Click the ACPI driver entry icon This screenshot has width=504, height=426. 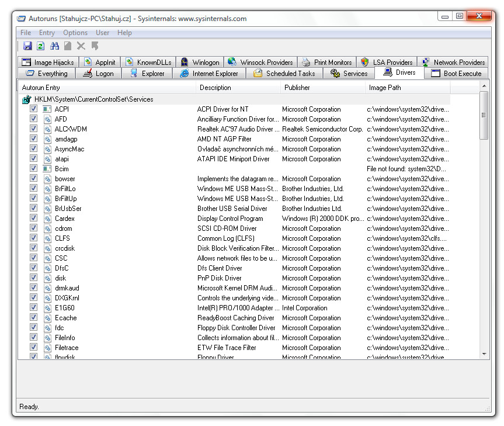(x=47, y=109)
